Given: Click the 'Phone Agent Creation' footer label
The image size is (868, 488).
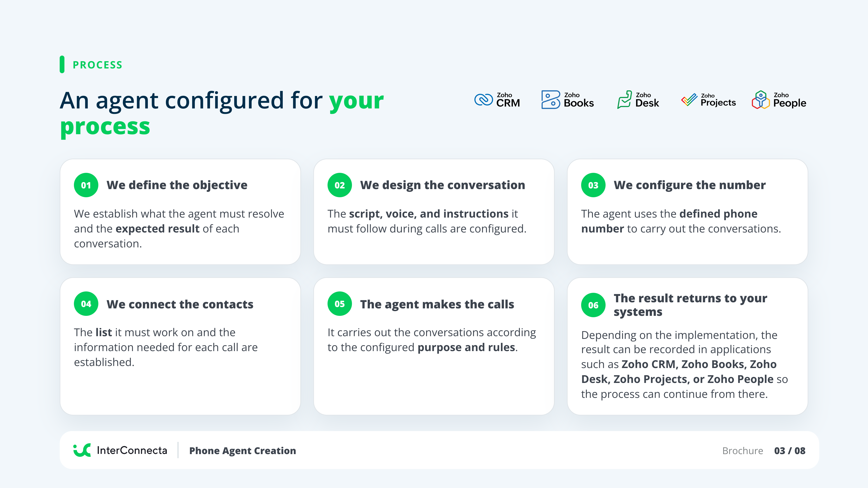Looking at the screenshot, I should point(243,451).
